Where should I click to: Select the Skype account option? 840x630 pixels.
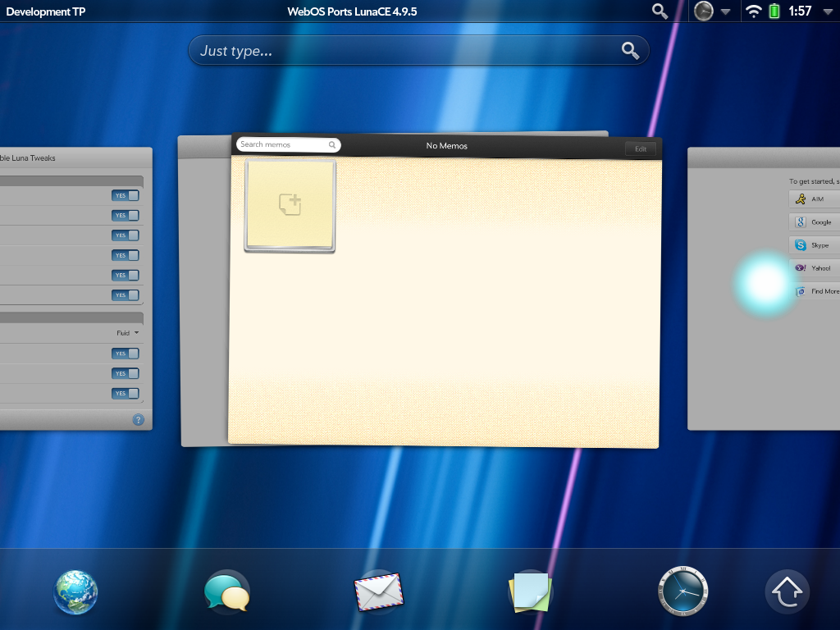[815, 245]
